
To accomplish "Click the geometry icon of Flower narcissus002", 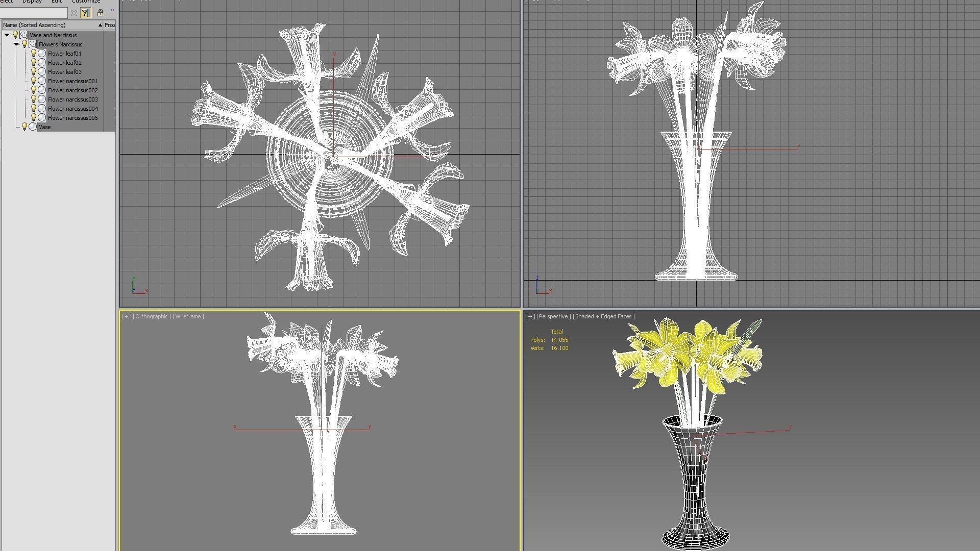I will 42,90.
